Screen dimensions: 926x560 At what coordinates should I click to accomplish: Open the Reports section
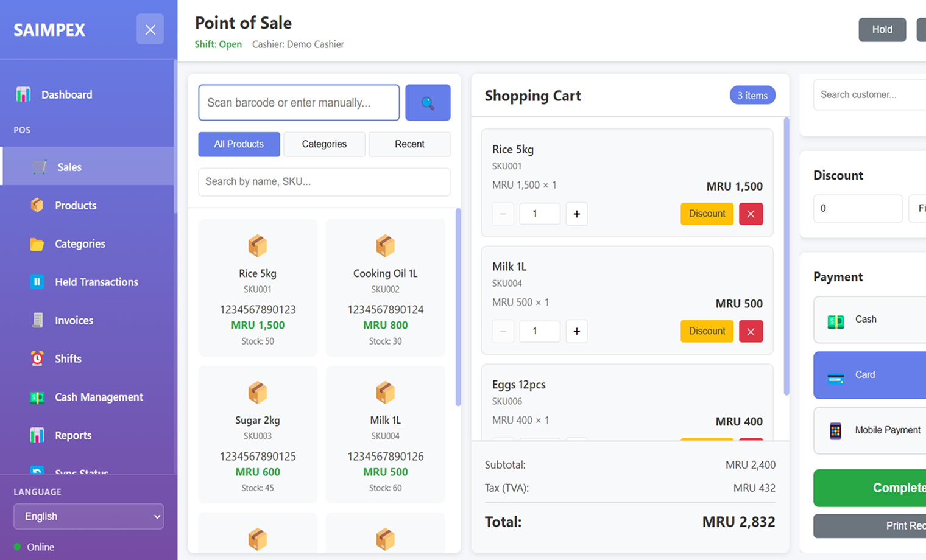coord(73,435)
